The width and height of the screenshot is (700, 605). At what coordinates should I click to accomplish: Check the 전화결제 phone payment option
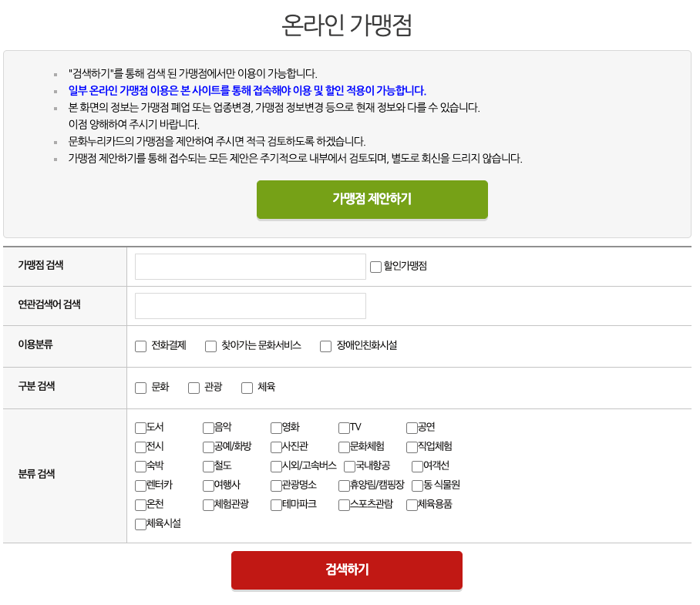coord(141,346)
